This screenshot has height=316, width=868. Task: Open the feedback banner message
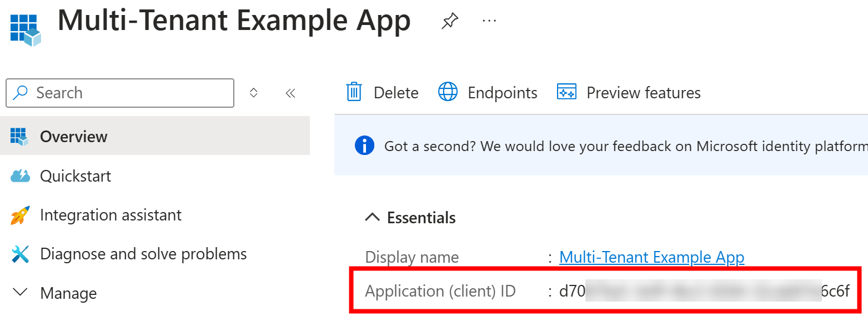(x=626, y=146)
